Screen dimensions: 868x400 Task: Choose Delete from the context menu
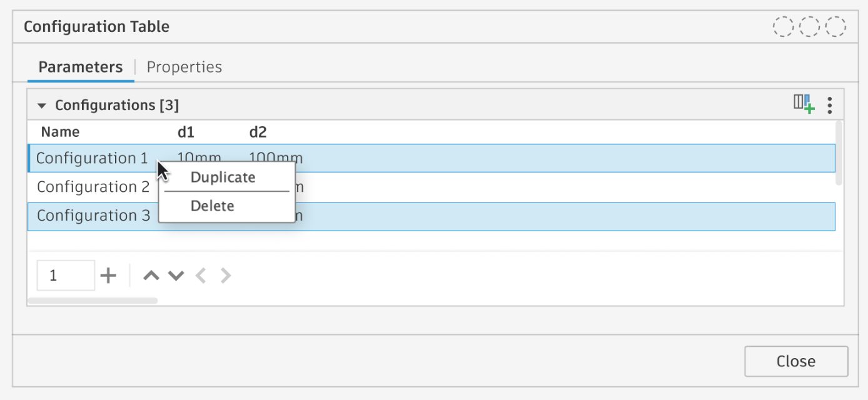coord(212,206)
